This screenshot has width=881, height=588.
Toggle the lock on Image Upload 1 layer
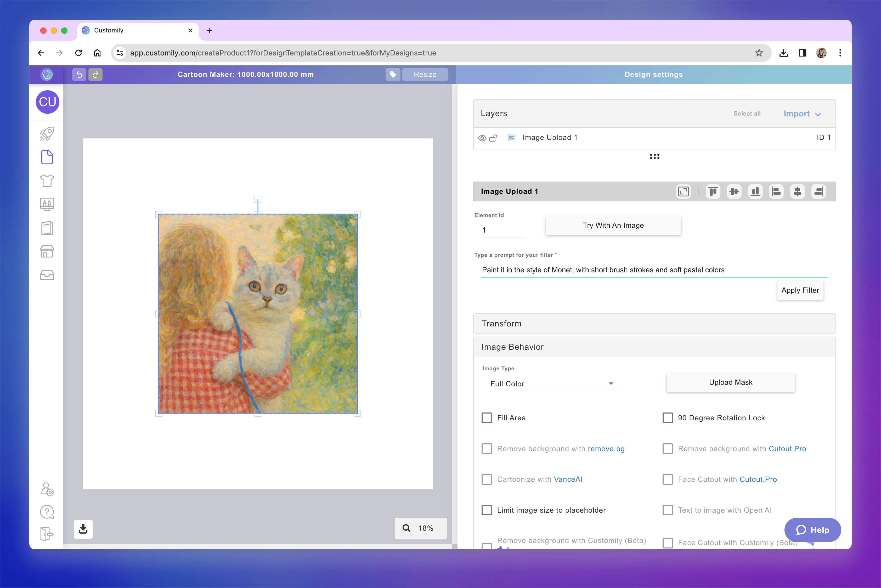pos(494,138)
